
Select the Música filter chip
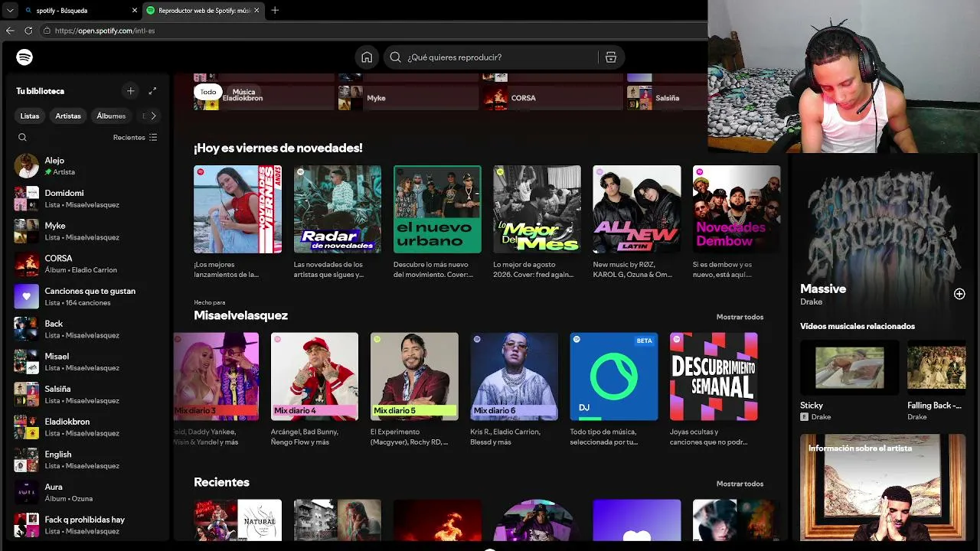243,92
